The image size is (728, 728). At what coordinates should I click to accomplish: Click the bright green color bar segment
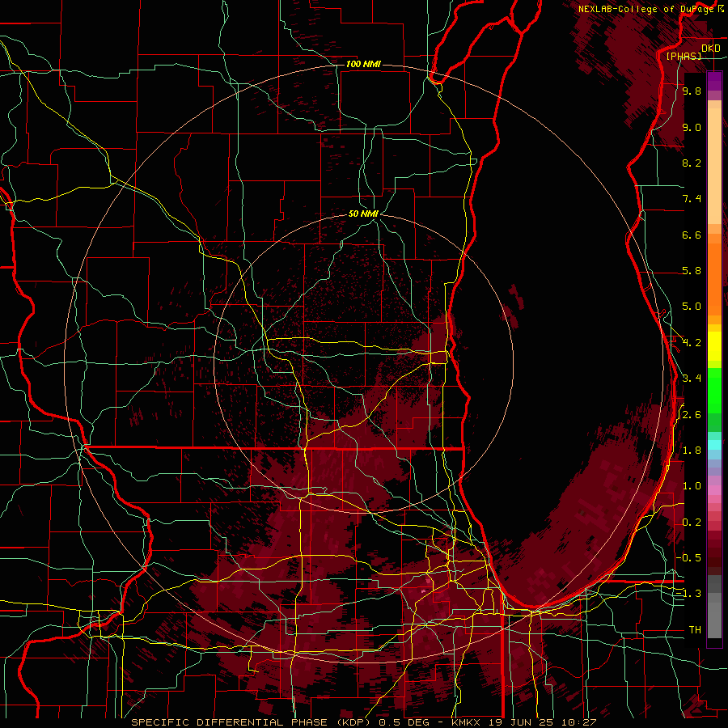(x=714, y=390)
